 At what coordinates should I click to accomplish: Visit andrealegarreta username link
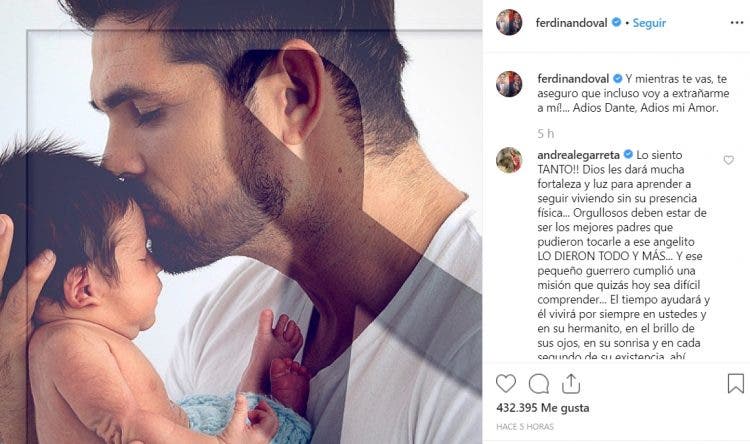[x=578, y=155]
